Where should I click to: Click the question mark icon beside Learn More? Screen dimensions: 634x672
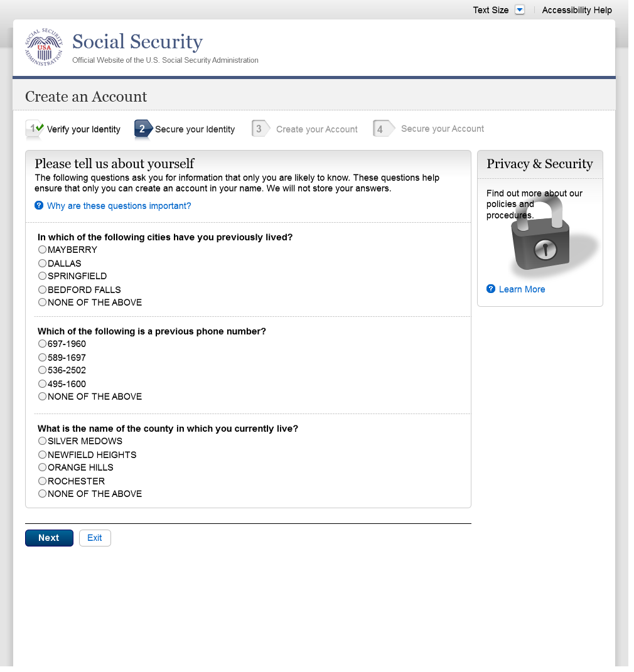click(491, 289)
